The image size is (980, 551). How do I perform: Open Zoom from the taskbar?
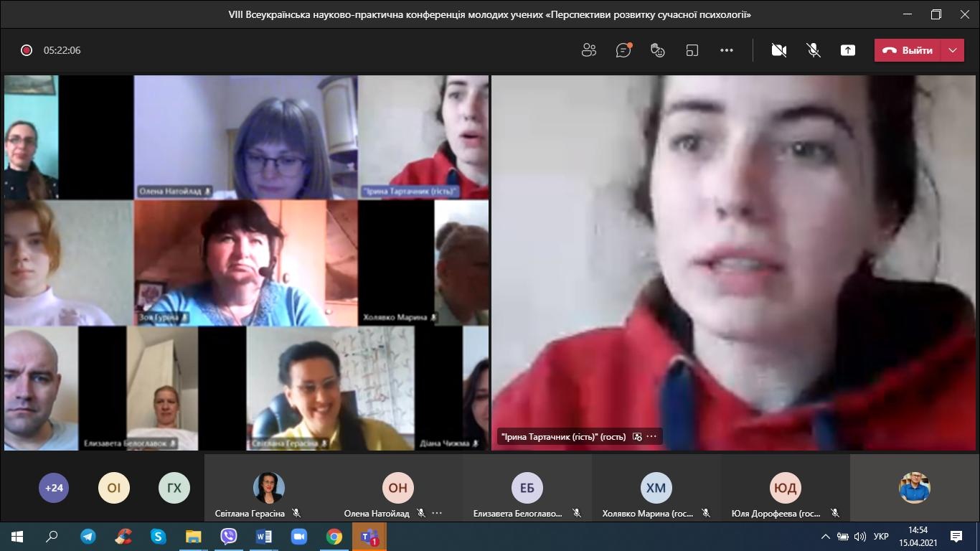[299, 537]
